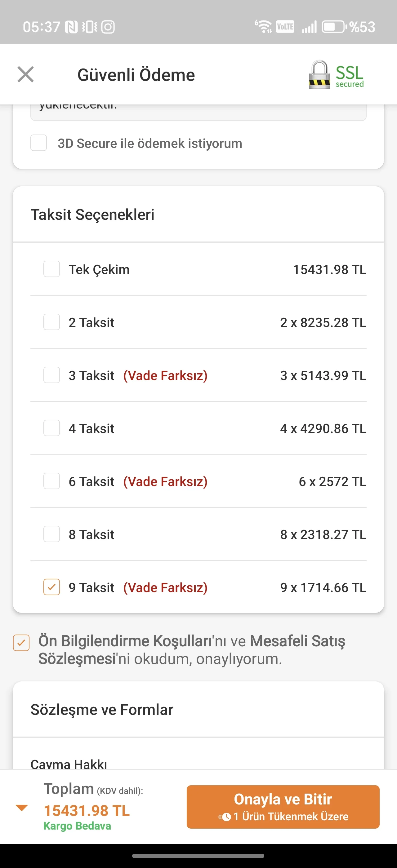Viewport: 397px width, 868px height.
Task: Expand the Toplam order total arrow
Action: (22, 808)
